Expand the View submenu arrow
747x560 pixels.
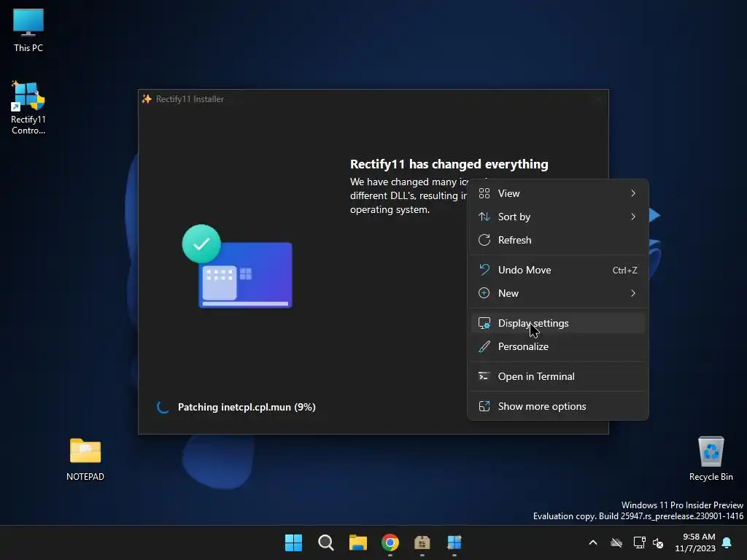(x=633, y=193)
